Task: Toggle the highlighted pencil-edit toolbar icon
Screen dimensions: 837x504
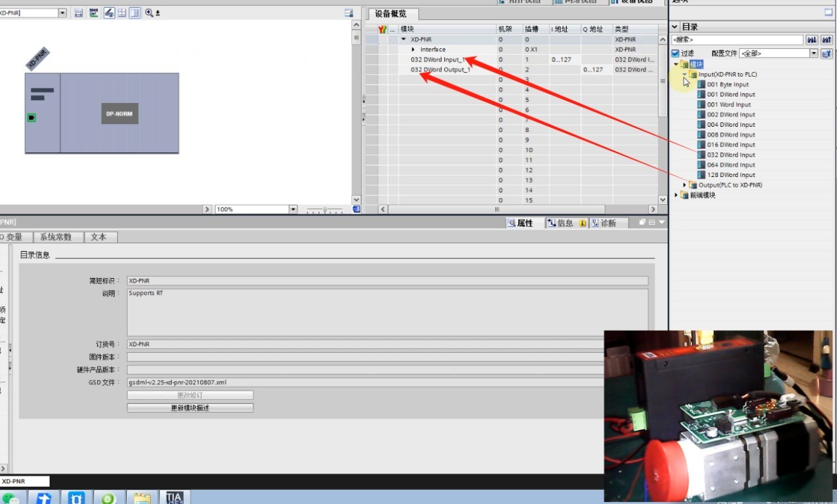Action: click(x=109, y=13)
